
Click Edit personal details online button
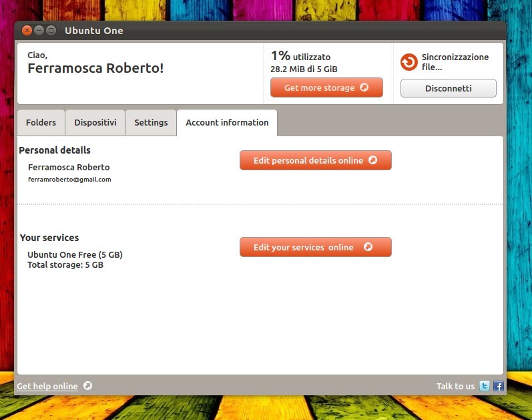coord(316,160)
